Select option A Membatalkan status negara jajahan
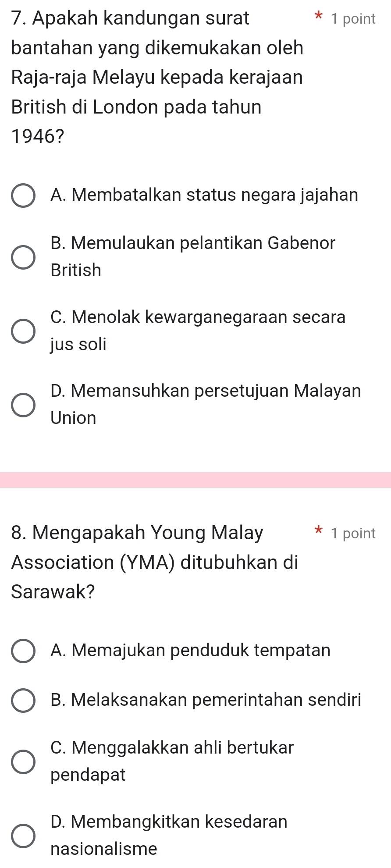This screenshot has height=868, width=391. coord(24,195)
